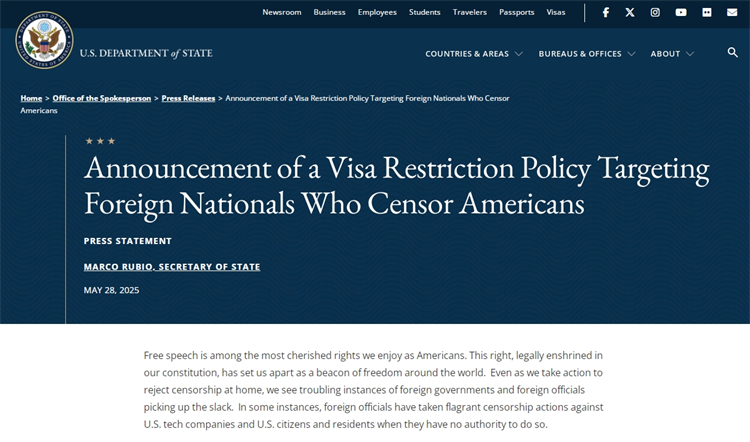Open the Passports top navigation link
The image size is (750, 442).
[517, 12]
